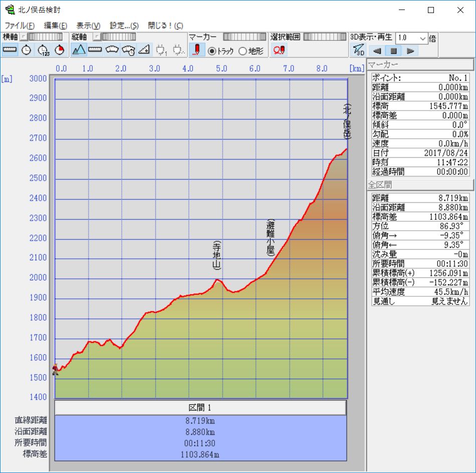Click the 5.0 label on distance axis
The width and height of the screenshot is (476, 473).
click(x=221, y=68)
